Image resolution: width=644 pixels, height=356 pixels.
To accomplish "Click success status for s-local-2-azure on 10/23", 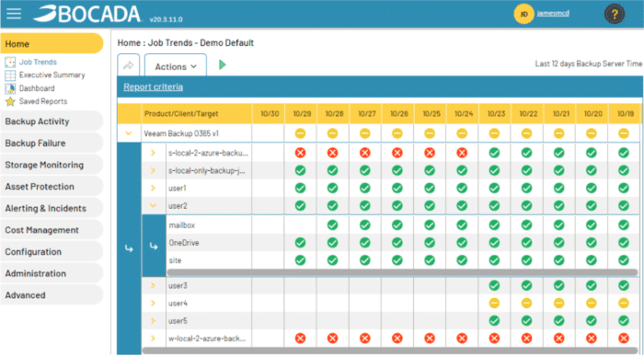I will point(494,153).
